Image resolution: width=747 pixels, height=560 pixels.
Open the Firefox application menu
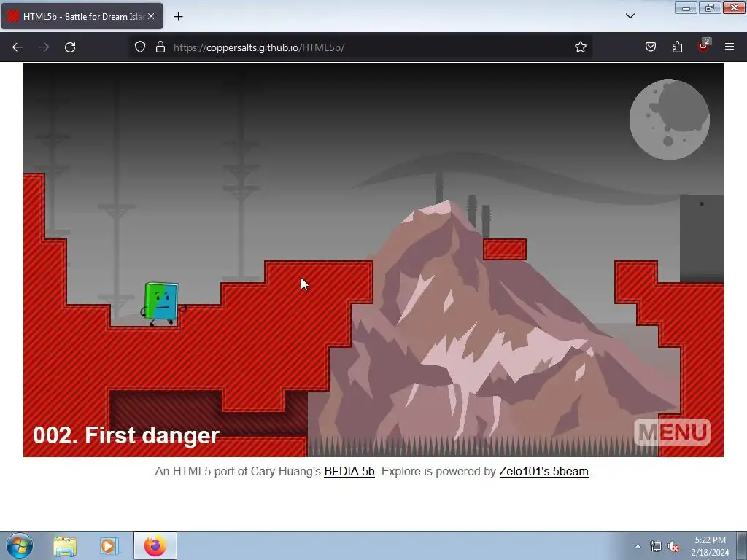click(x=729, y=47)
